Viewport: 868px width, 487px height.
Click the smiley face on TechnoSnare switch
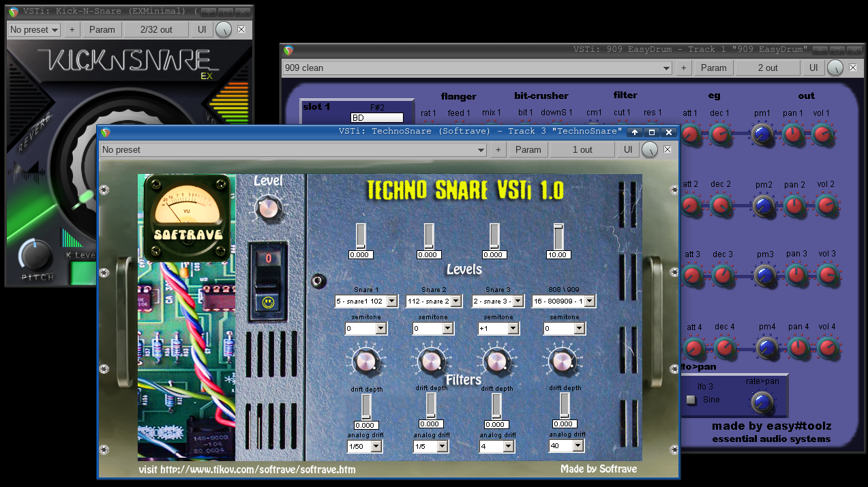pos(269,301)
